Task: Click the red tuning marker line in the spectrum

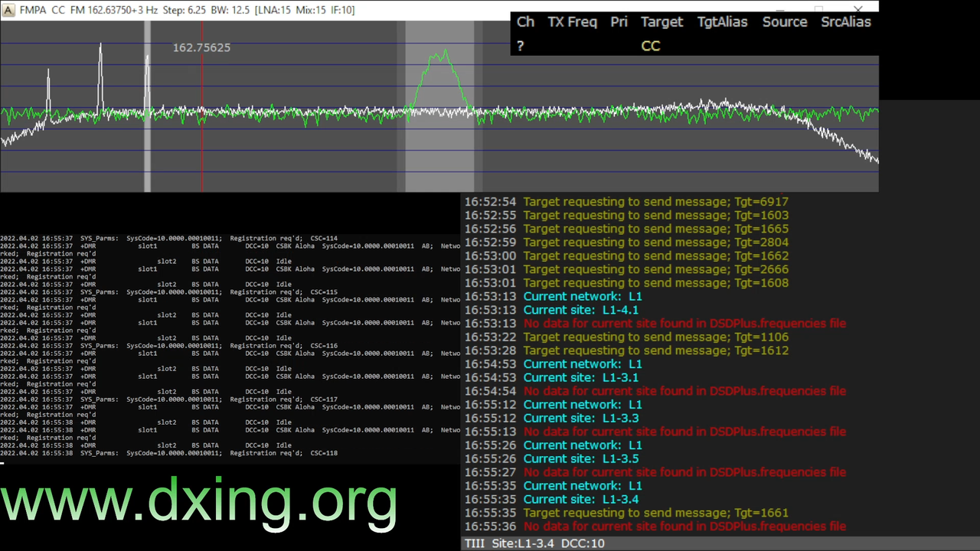Action: click(202, 107)
